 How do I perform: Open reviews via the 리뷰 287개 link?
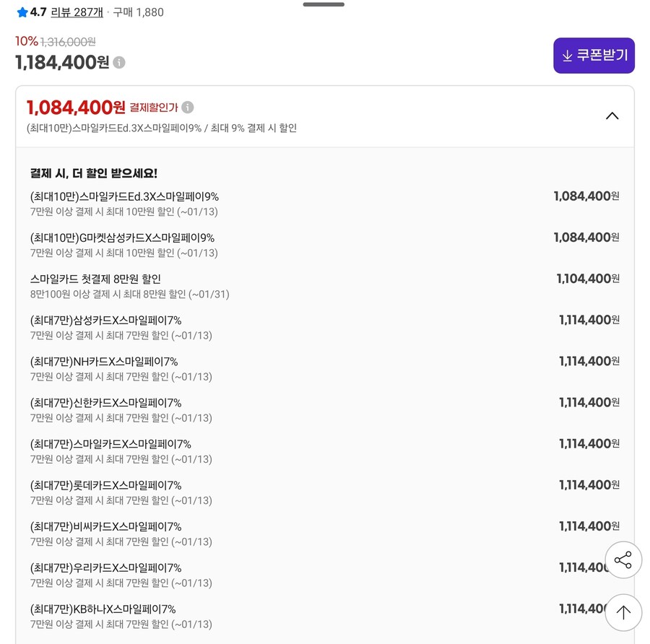77,12
